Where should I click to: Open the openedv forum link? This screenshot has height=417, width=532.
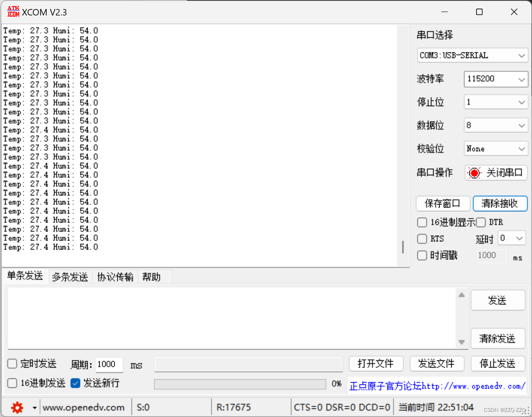point(437,386)
